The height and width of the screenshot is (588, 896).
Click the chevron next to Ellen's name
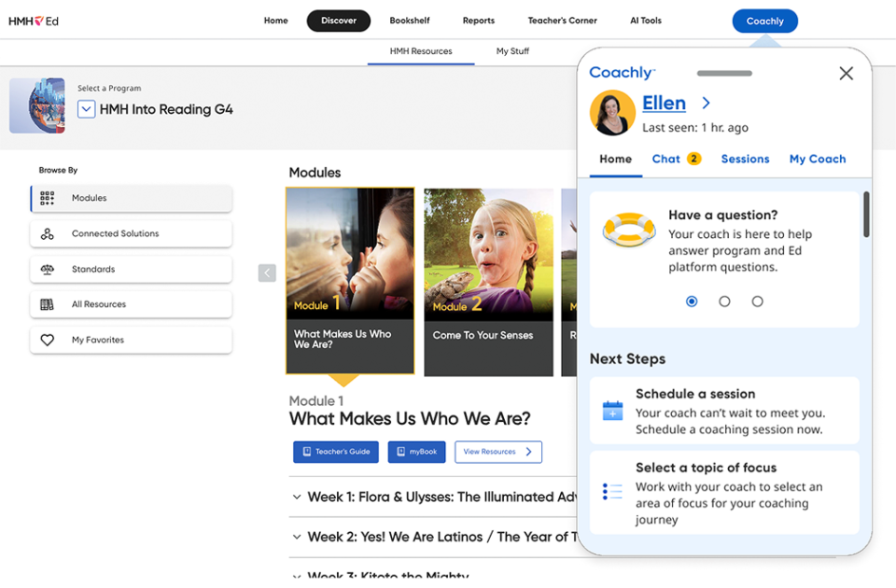(707, 103)
